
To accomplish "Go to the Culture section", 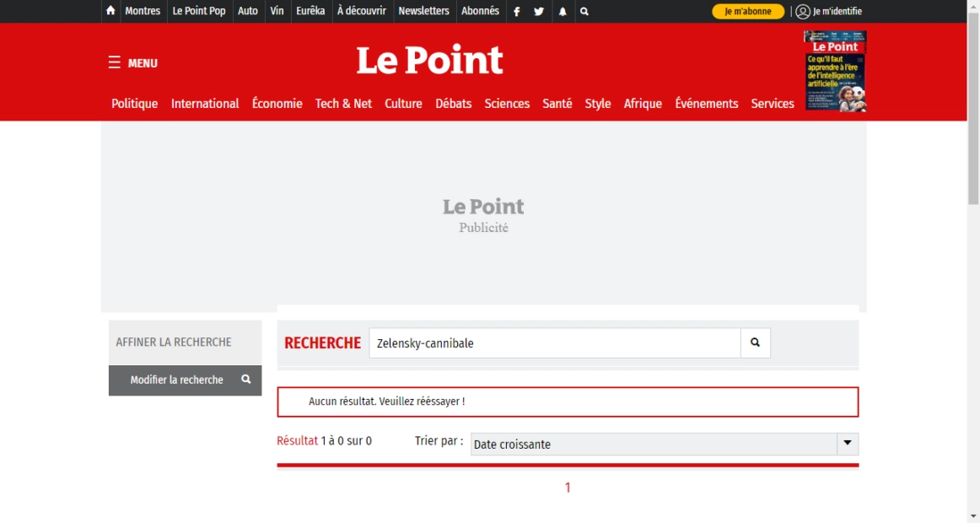I will (x=403, y=104).
